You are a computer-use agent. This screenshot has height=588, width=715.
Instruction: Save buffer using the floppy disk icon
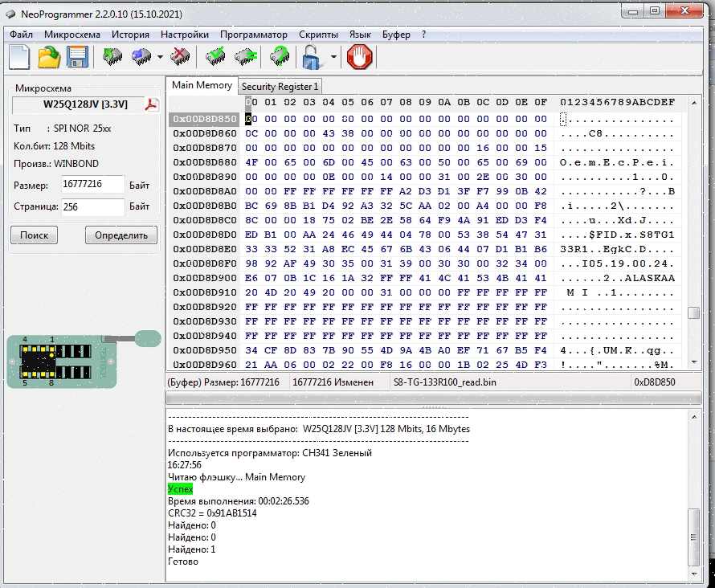tap(77, 57)
